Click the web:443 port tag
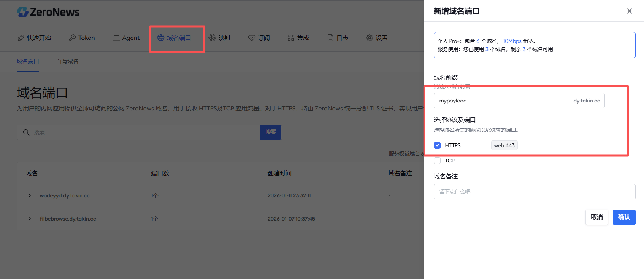The height and width of the screenshot is (279, 644). pos(504,145)
